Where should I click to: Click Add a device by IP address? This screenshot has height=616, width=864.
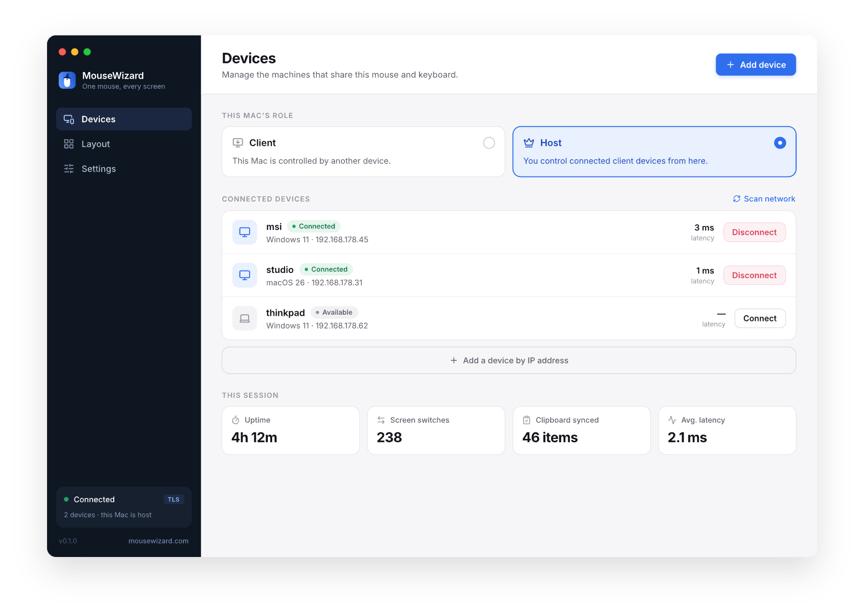tap(509, 360)
